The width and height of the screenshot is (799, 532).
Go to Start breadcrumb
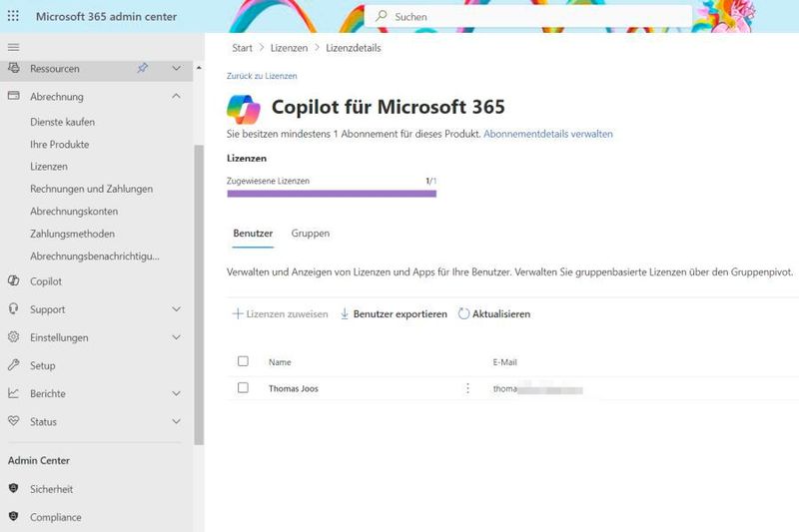tap(242, 48)
